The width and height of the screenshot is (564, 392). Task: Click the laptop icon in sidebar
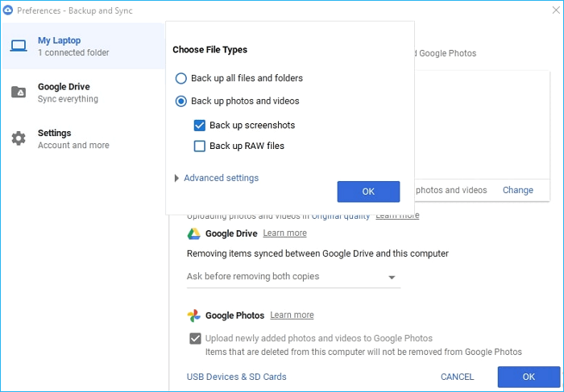tap(19, 46)
